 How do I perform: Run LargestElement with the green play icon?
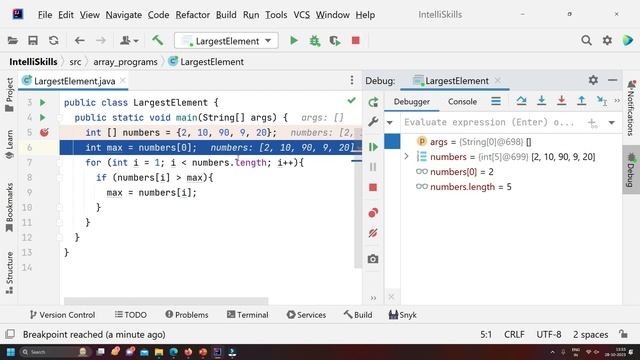[293, 40]
